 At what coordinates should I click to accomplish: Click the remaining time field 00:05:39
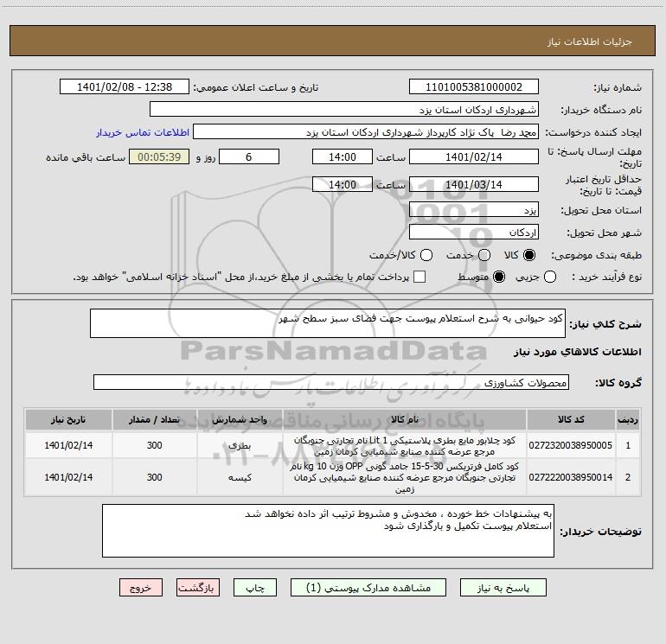159,156
